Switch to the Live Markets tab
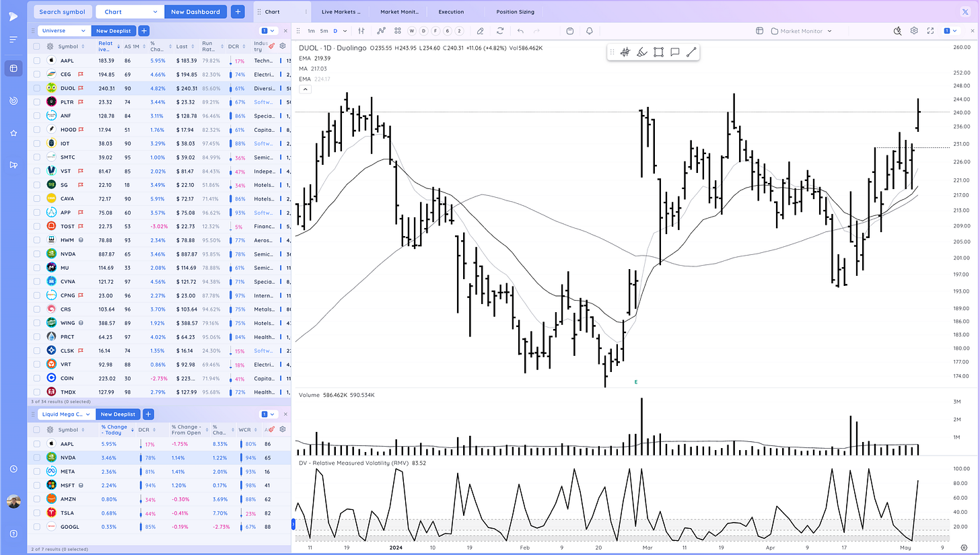Screen dimensions: 980x555 [x=341, y=12]
